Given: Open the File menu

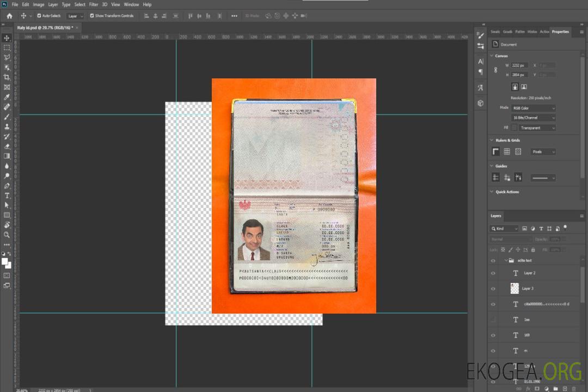Looking at the screenshot, I should click(x=15, y=4).
